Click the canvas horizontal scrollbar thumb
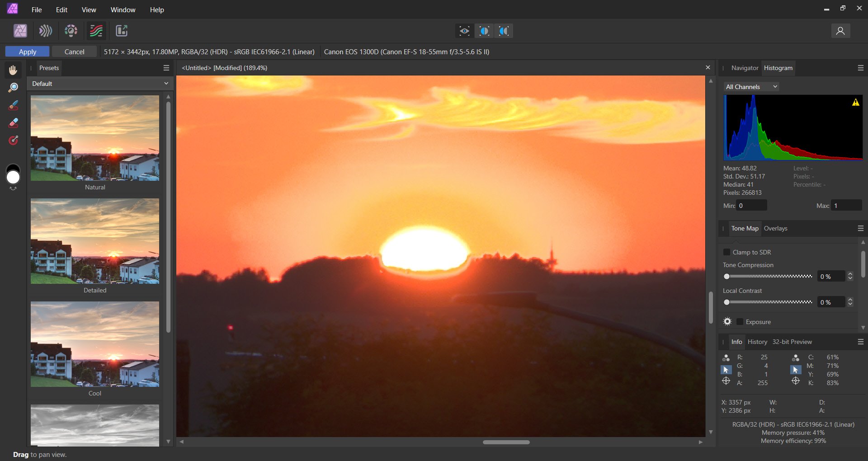The height and width of the screenshot is (461, 868). [x=506, y=442]
